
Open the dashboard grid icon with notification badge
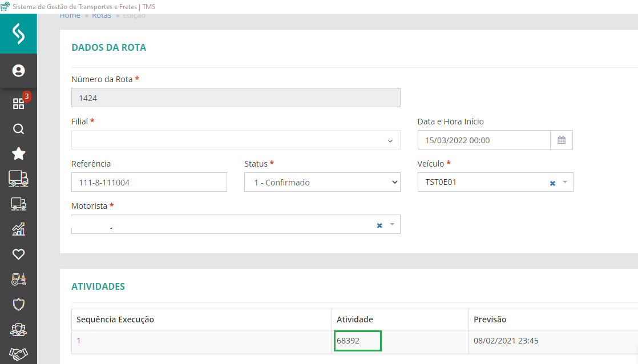point(18,103)
